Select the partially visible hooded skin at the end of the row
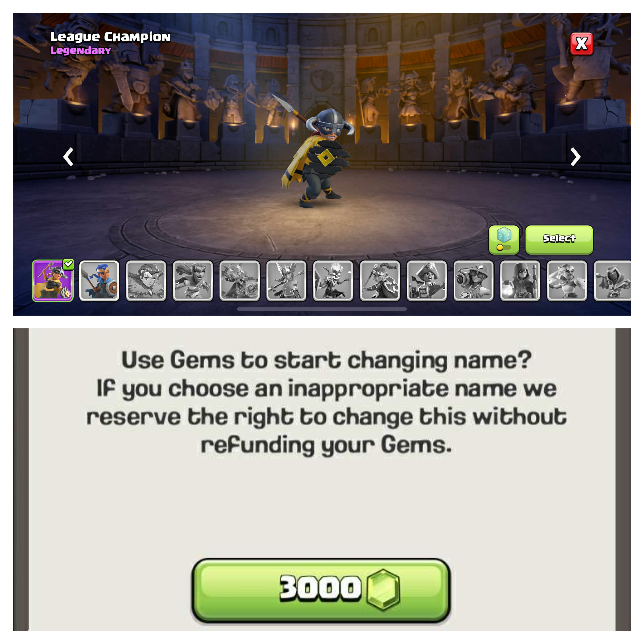 point(612,281)
